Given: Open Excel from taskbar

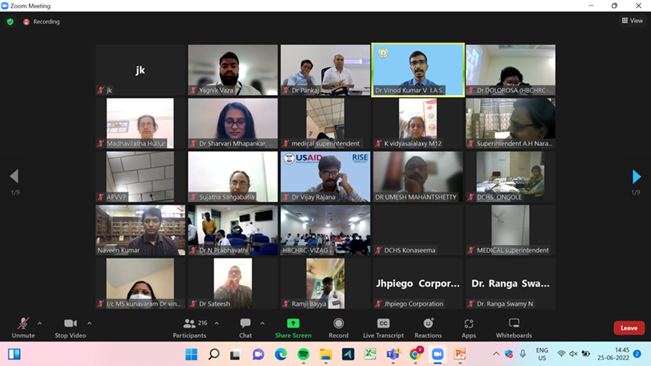Looking at the screenshot, I should [370, 354].
